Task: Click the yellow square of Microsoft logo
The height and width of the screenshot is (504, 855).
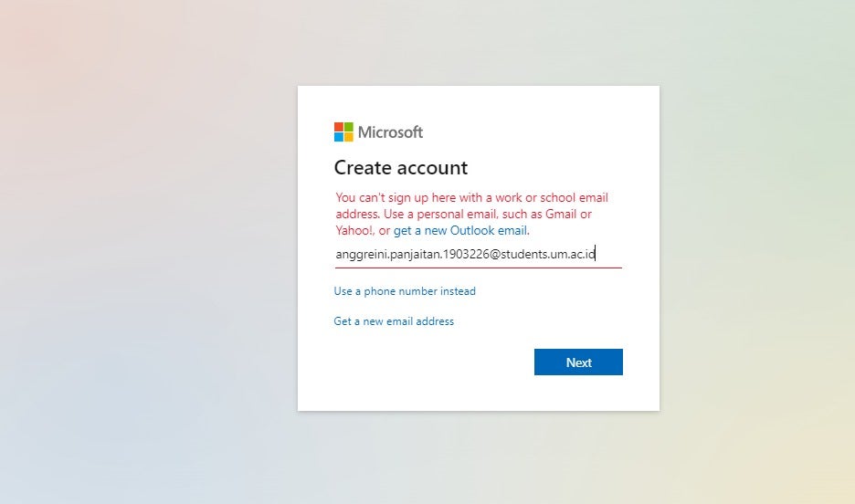Action: pos(348,137)
